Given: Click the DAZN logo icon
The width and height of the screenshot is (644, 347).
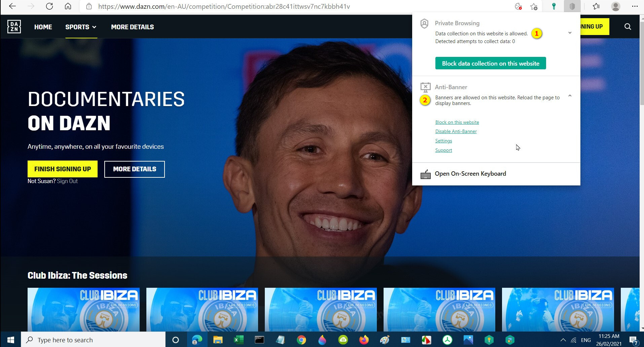Looking at the screenshot, I should point(14,27).
